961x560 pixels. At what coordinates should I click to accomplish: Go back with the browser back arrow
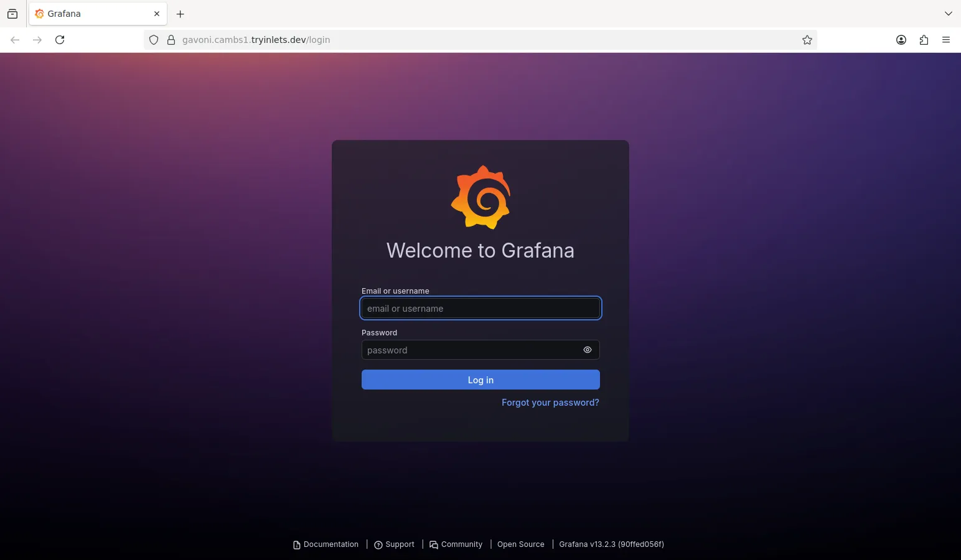pyautogui.click(x=15, y=40)
